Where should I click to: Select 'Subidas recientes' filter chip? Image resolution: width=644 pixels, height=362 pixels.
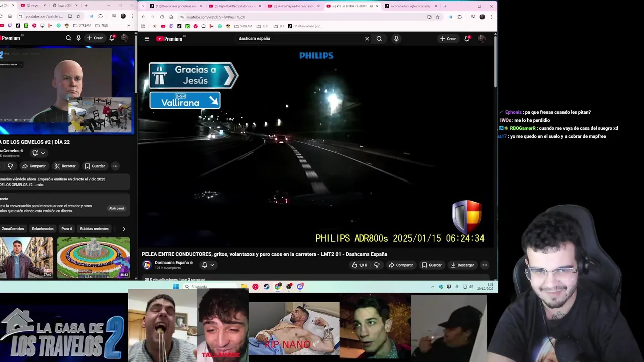coord(94,229)
